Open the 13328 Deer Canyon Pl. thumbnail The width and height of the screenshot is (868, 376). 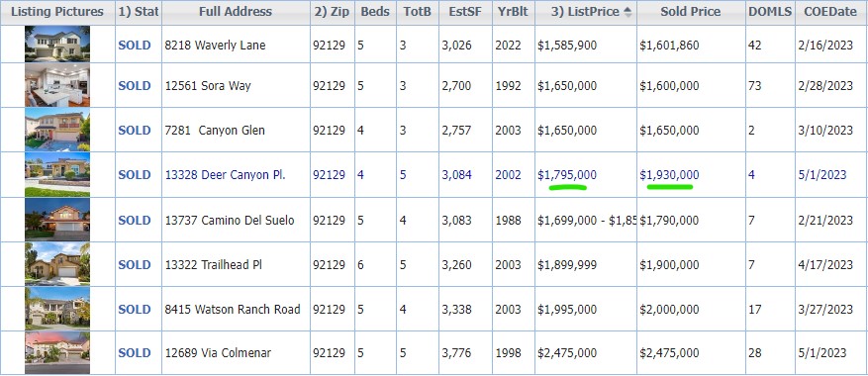(57, 174)
